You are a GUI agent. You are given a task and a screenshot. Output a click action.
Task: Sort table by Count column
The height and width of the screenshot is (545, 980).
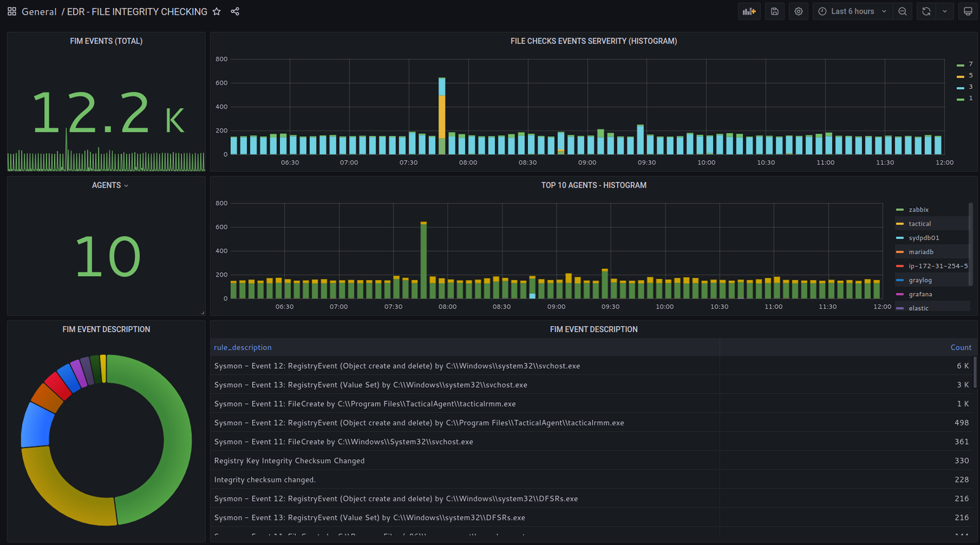pyautogui.click(x=960, y=348)
